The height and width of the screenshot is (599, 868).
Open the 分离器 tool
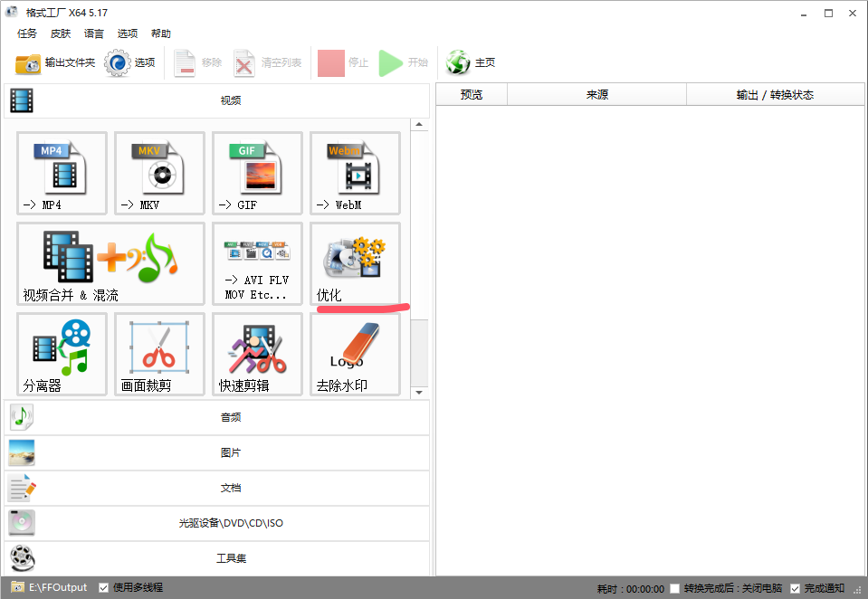(62, 354)
